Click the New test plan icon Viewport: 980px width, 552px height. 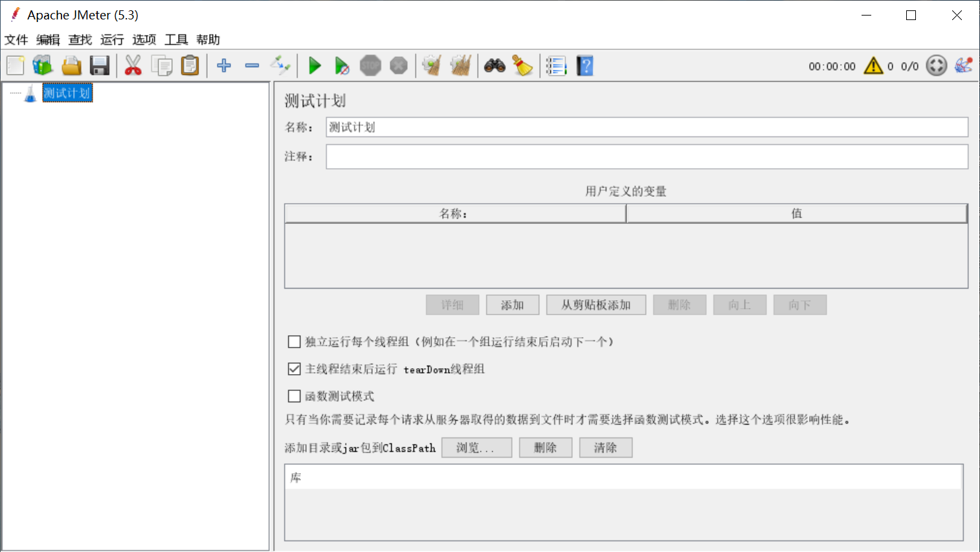tap(15, 65)
